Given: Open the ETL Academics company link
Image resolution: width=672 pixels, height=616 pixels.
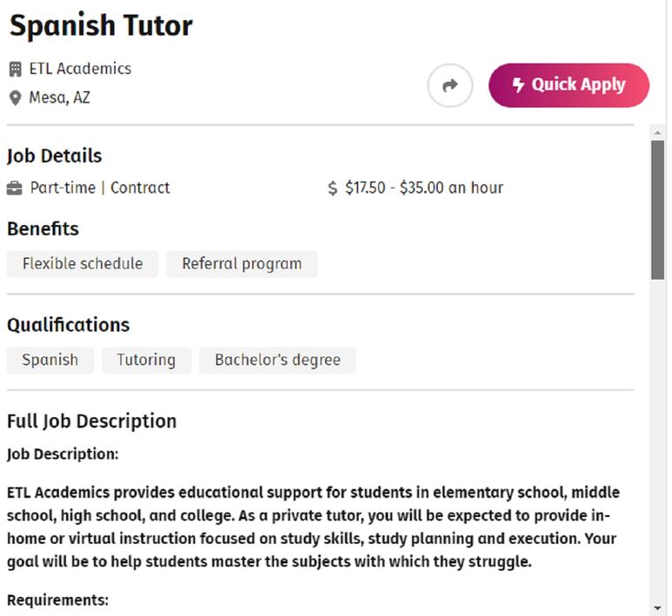Looking at the screenshot, I should pos(80,69).
